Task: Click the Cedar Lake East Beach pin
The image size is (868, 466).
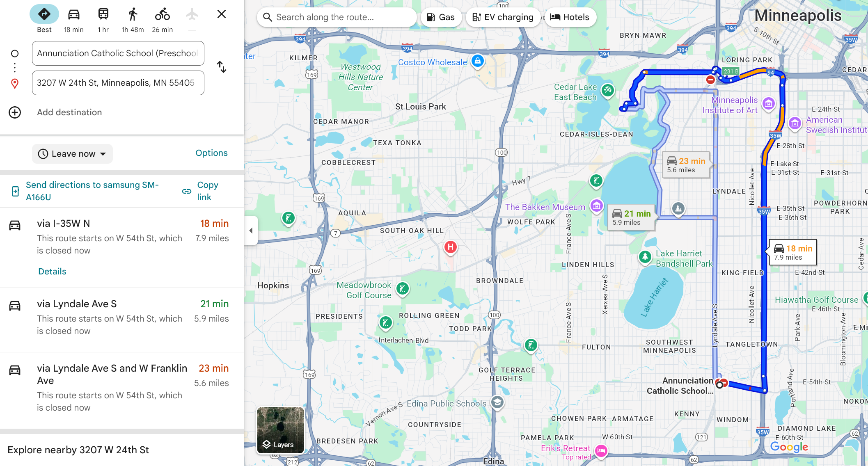Action: 607,90
